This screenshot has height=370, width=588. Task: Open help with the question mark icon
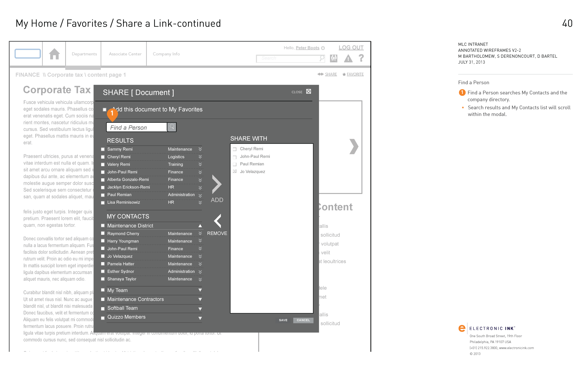pos(361,58)
